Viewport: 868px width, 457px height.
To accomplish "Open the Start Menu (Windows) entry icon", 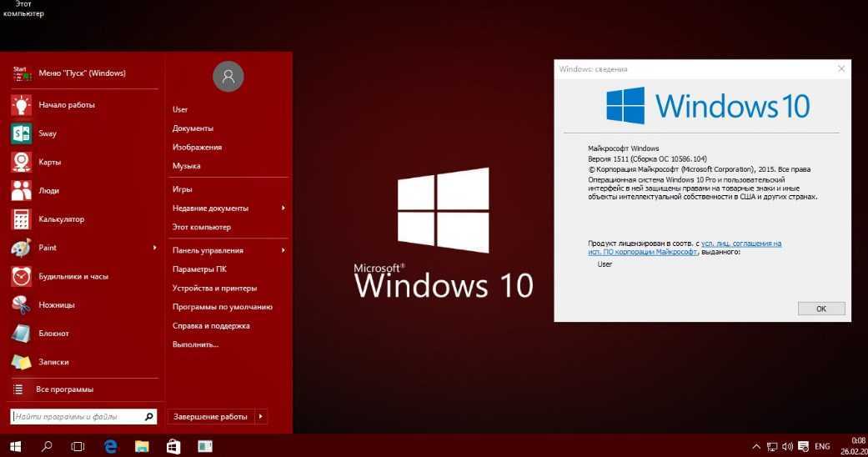I will click(22, 73).
